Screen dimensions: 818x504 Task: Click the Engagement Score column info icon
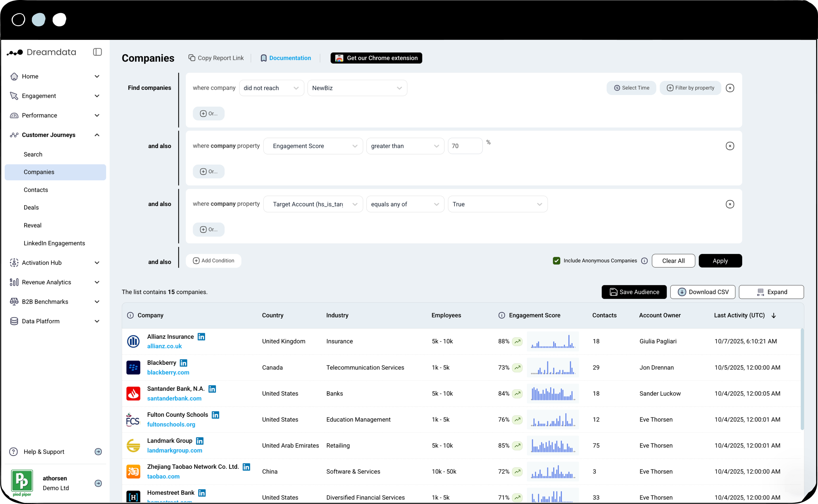click(x=501, y=315)
